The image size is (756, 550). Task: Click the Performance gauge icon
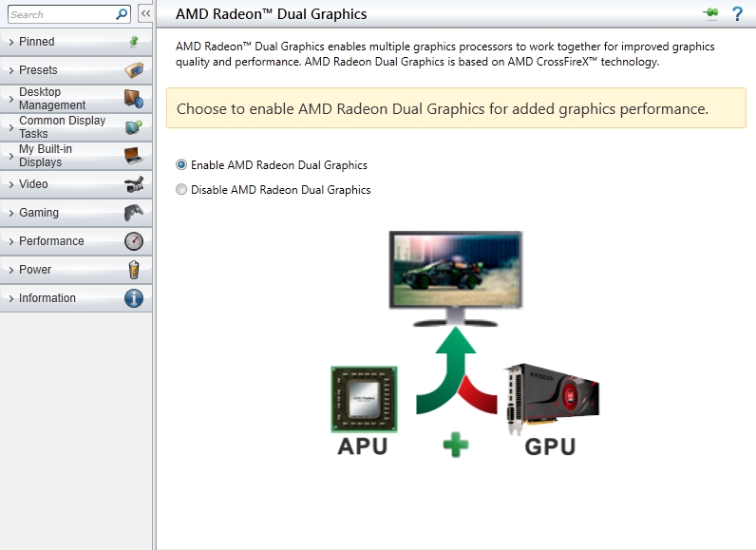134,241
